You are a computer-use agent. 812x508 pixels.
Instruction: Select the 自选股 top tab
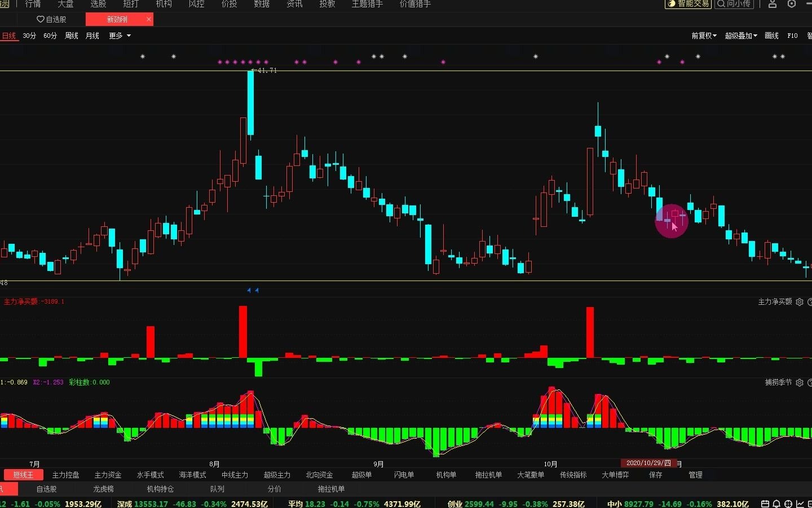52,19
